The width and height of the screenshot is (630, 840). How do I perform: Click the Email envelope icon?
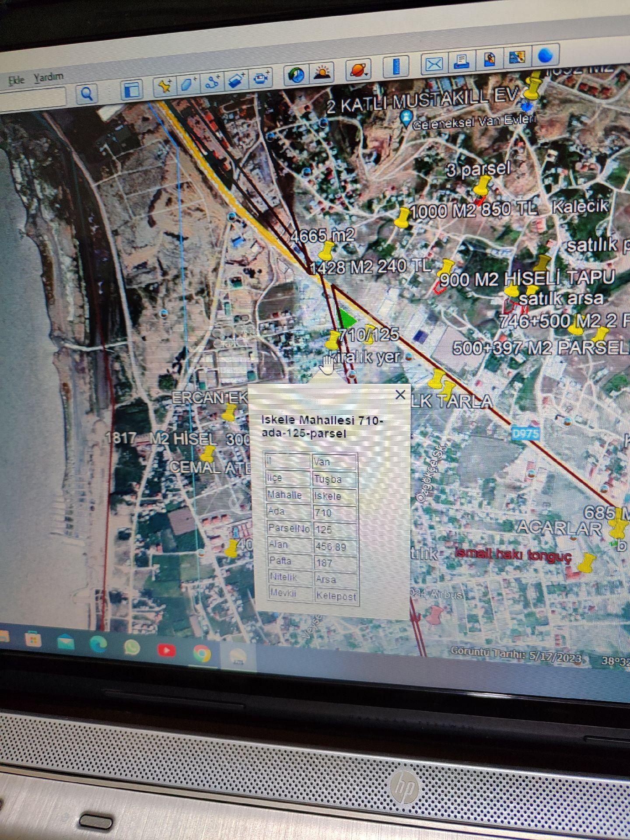[x=434, y=64]
